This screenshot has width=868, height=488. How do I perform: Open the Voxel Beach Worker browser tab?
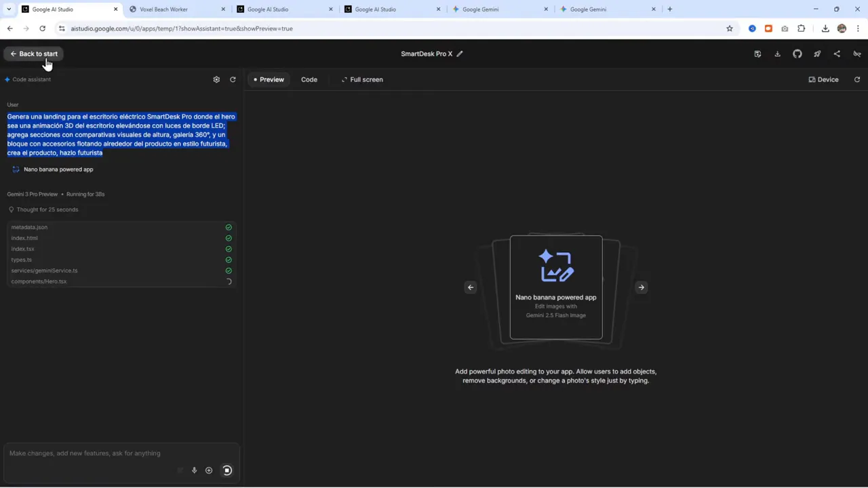pos(163,9)
